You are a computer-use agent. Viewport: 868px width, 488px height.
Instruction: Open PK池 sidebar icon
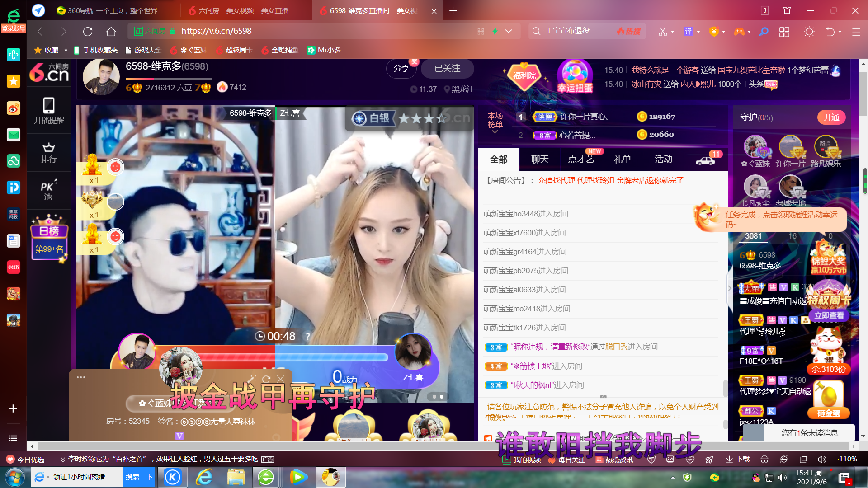(48, 190)
